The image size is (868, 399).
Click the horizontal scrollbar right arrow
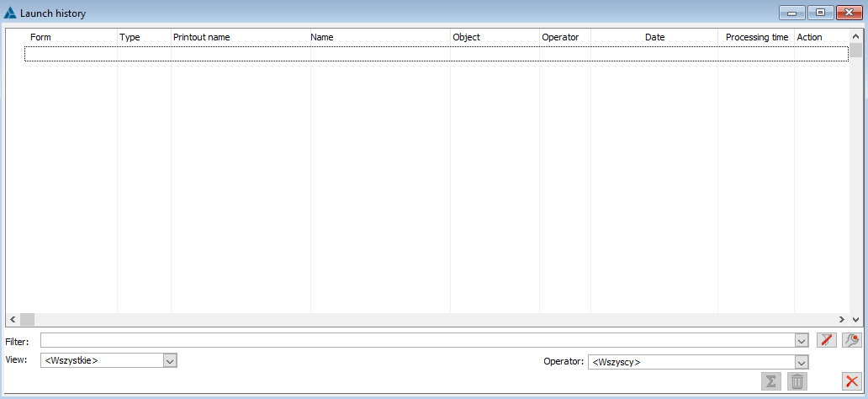click(x=841, y=320)
